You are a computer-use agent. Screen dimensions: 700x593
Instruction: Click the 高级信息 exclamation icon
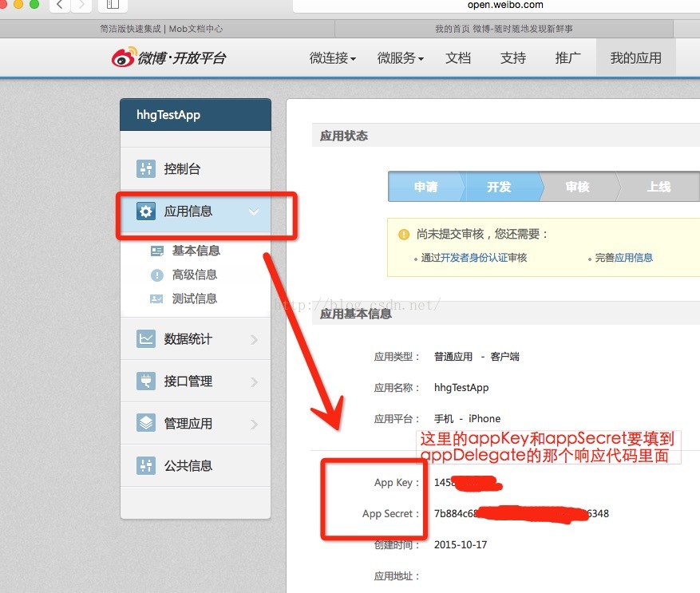pos(156,275)
